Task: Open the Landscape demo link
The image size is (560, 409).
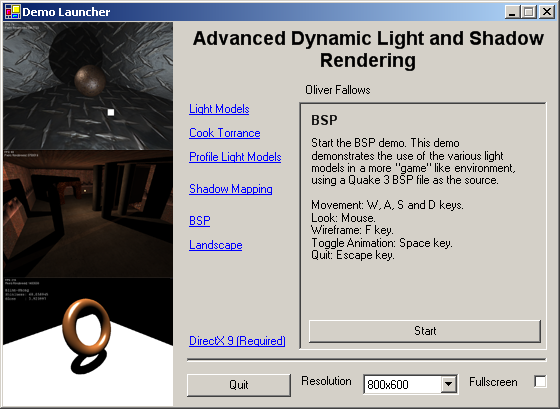Action: 216,245
